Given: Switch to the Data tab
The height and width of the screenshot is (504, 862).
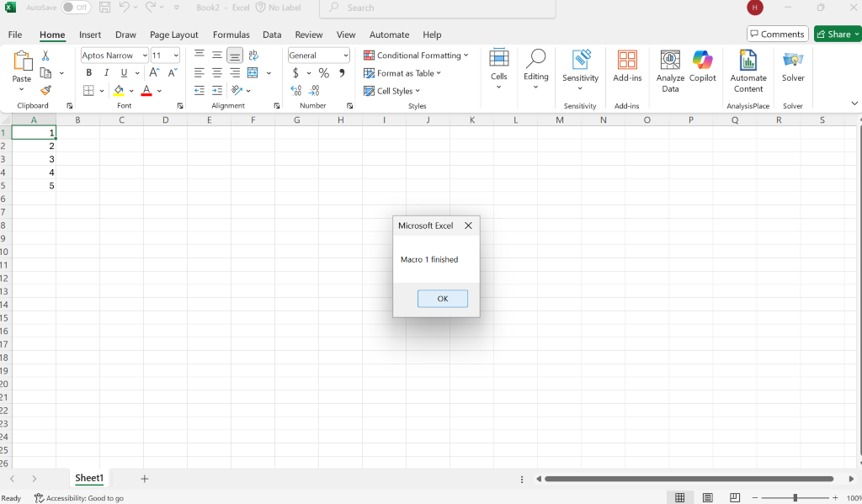Looking at the screenshot, I should pos(272,34).
